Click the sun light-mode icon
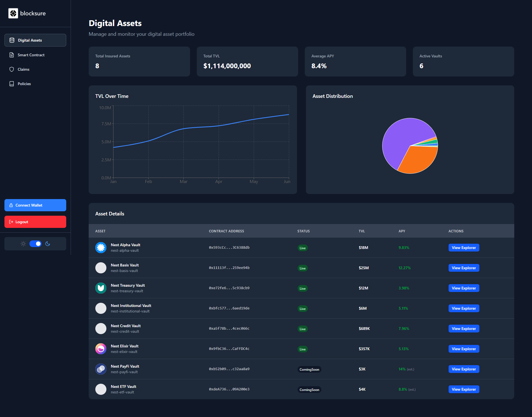The width and height of the screenshot is (532, 417). point(23,244)
